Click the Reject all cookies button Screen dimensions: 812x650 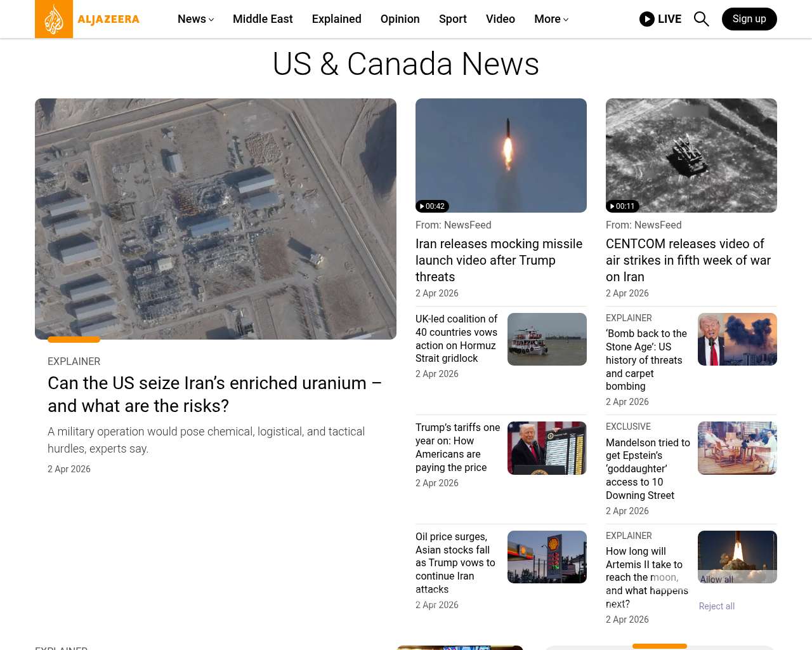717,606
